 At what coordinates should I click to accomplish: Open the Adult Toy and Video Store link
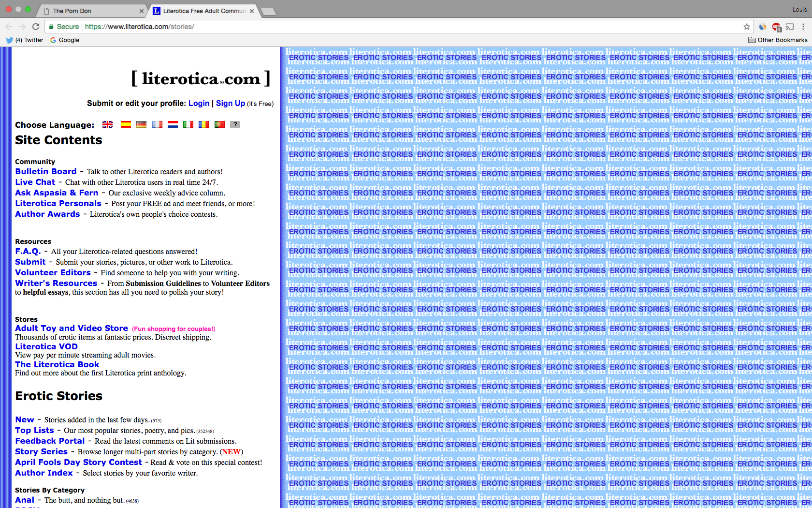72,328
